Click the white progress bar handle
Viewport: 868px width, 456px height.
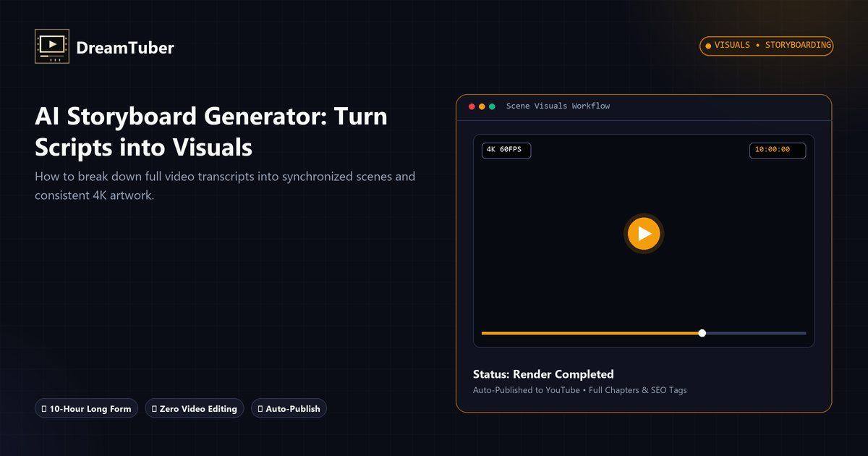[702, 333]
